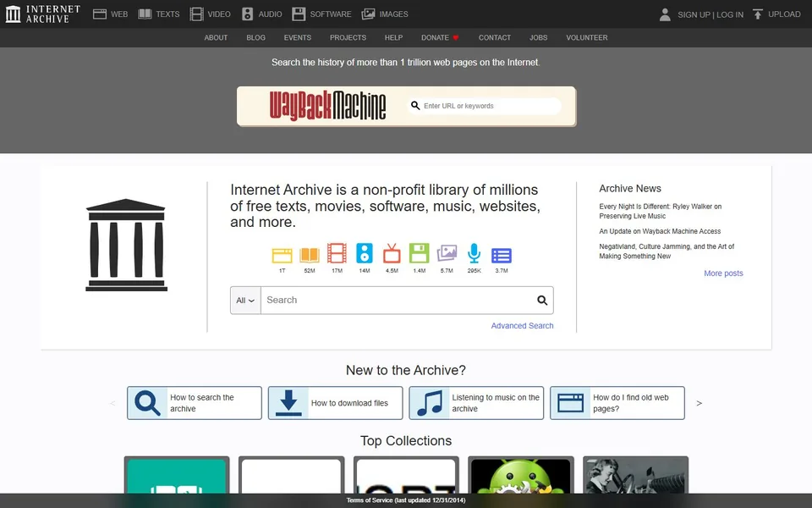Click the Internet Archive logo in top bar

coord(42,14)
